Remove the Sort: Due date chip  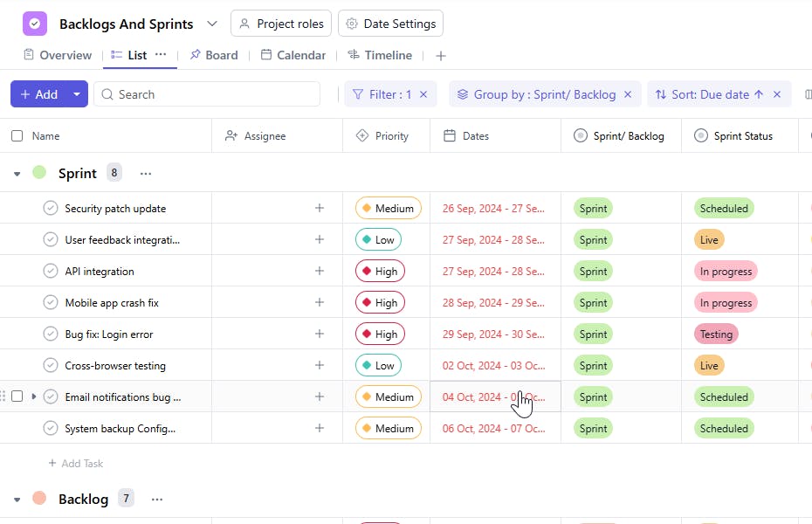coord(777,94)
